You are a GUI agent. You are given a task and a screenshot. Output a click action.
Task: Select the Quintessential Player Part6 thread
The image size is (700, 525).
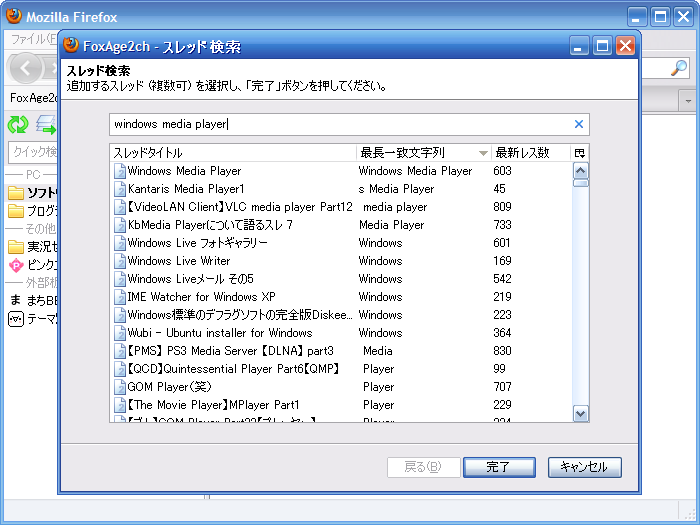tap(341, 369)
